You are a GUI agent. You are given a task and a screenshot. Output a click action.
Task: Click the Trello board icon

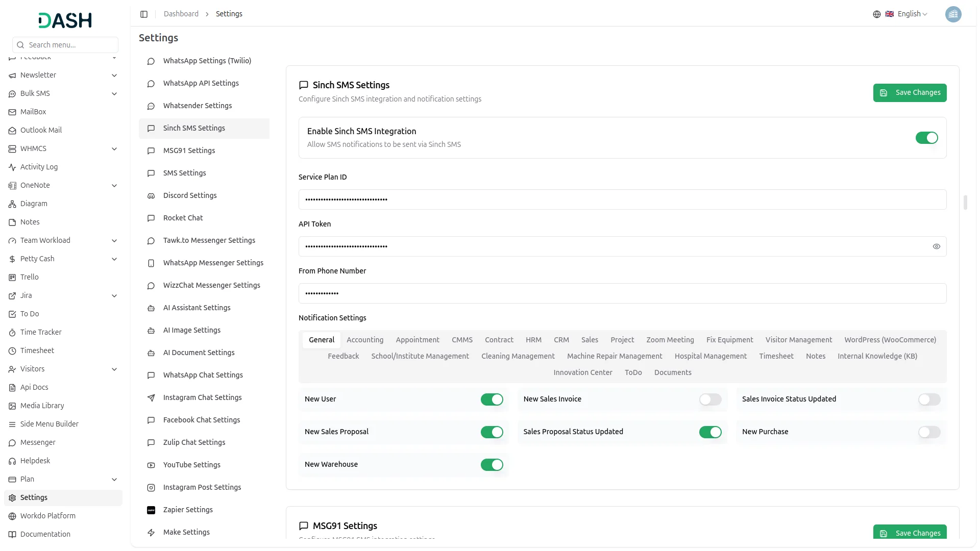(x=12, y=278)
